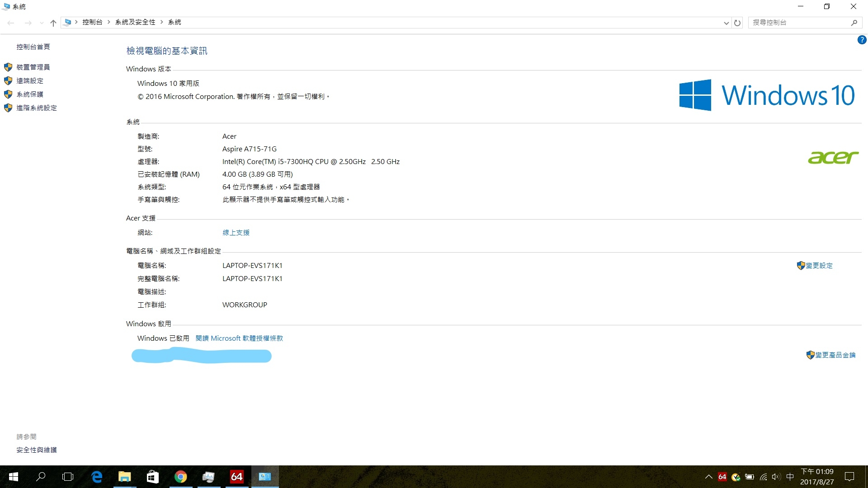Click the app icon left of AIDA64 on taskbar
The height and width of the screenshot is (488, 868).
click(x=208, y=477)
